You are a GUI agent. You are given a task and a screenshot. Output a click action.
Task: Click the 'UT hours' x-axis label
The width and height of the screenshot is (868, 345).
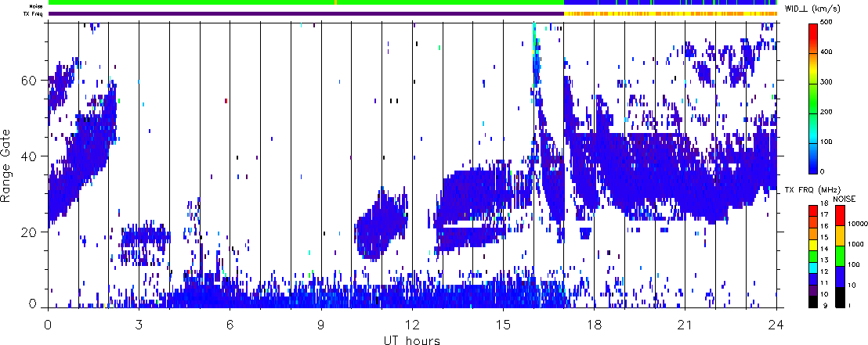tap(413, 339)
